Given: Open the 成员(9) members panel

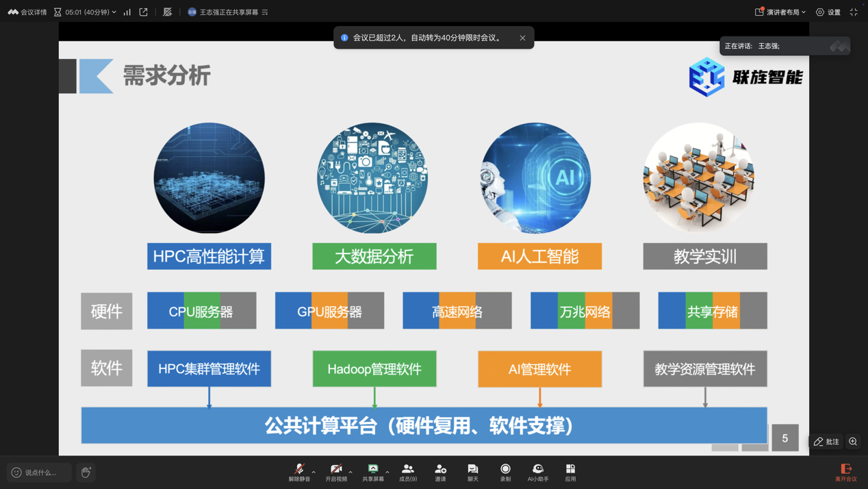Looking at the screenshot, I should 407,472.
